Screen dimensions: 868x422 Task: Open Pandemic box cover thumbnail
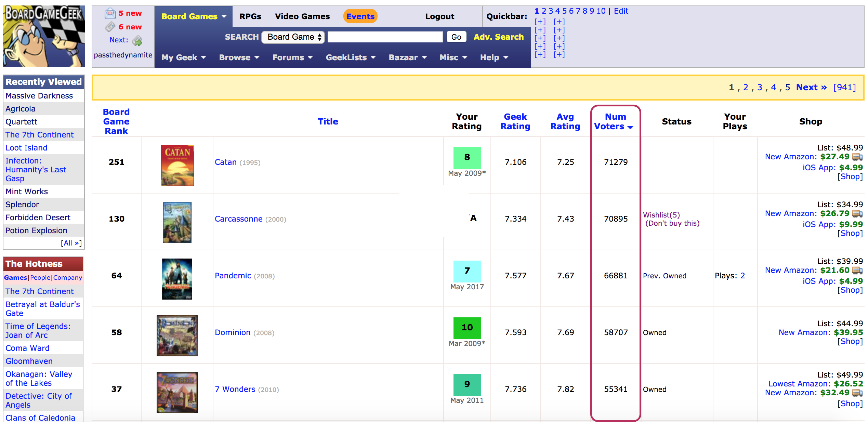click(177, 279)
